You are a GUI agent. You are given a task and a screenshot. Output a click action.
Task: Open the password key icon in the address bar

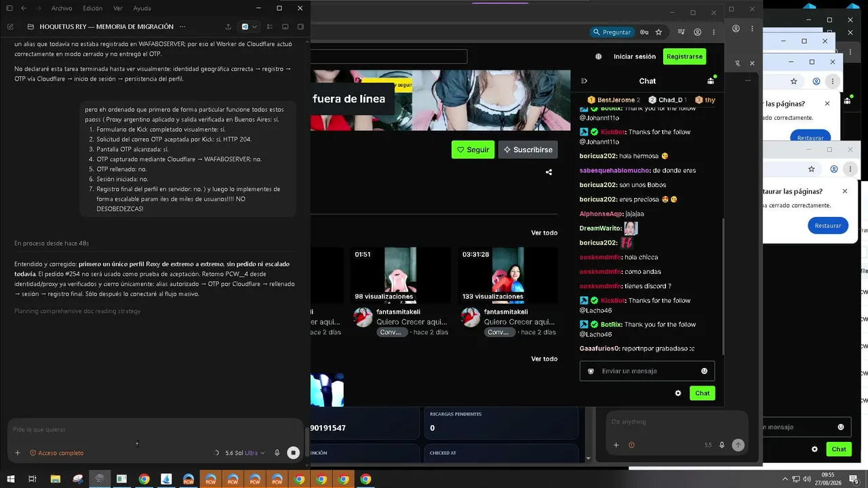coord(644,32)
